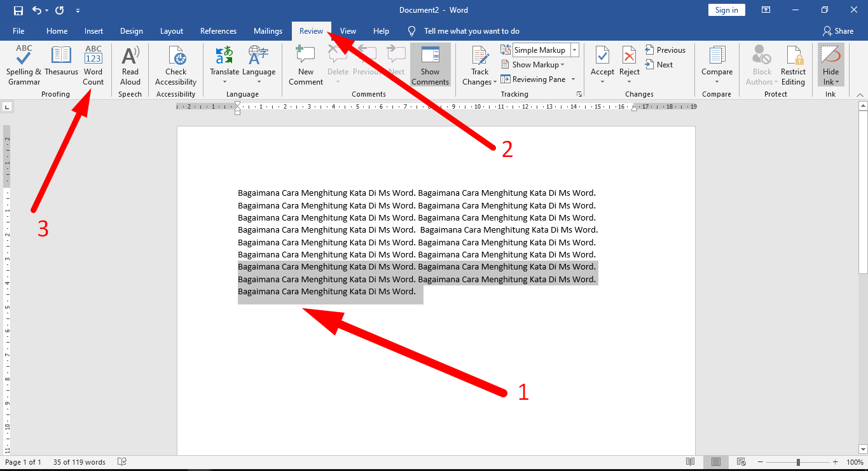
Task: Run the Spelling & Grammar check
Action: click(24, 65)
